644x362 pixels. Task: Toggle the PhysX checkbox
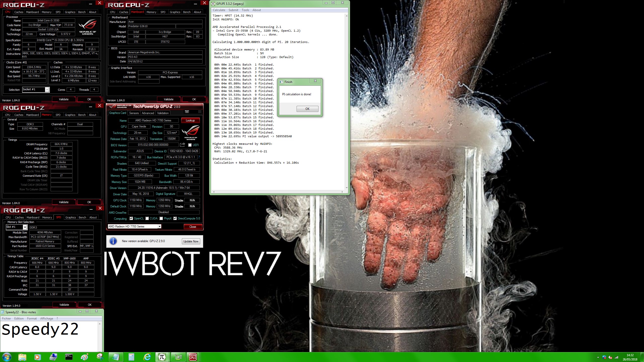pos(161,218)
